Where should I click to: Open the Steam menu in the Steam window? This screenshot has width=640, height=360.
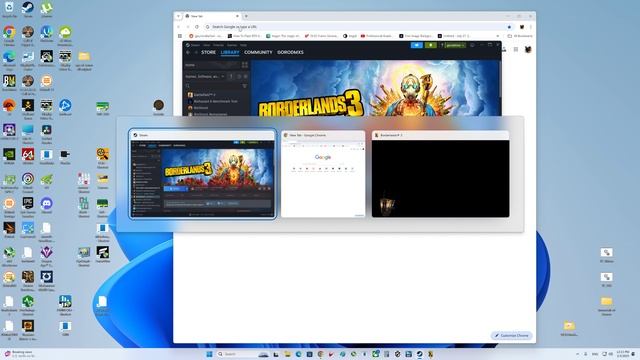196,45
